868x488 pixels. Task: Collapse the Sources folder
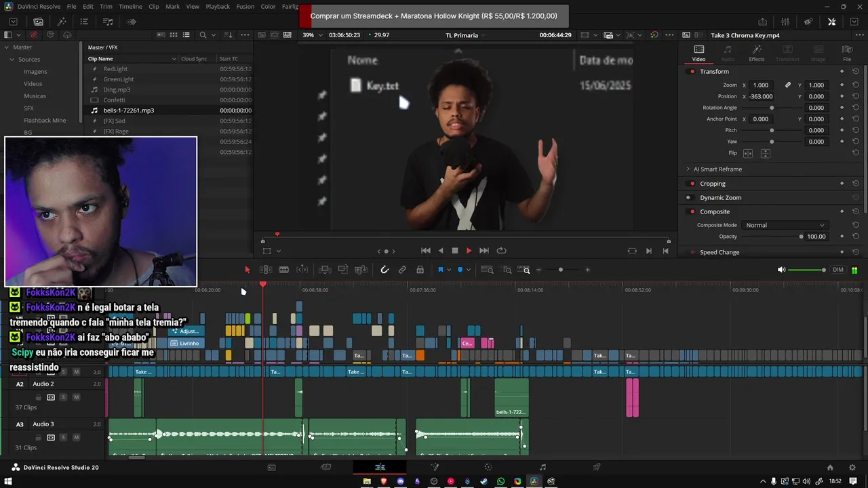(x=12, y=60)
